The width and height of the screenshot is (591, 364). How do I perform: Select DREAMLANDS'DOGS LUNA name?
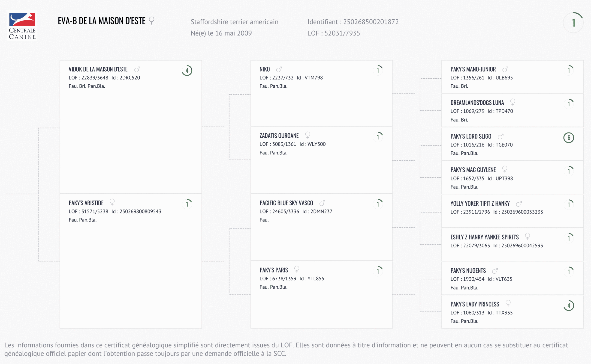tap(477, 103)
